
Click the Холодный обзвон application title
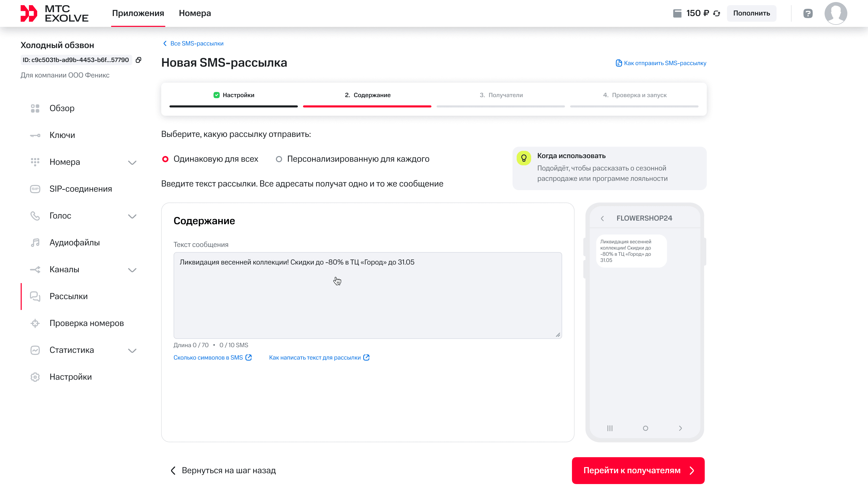57,45
